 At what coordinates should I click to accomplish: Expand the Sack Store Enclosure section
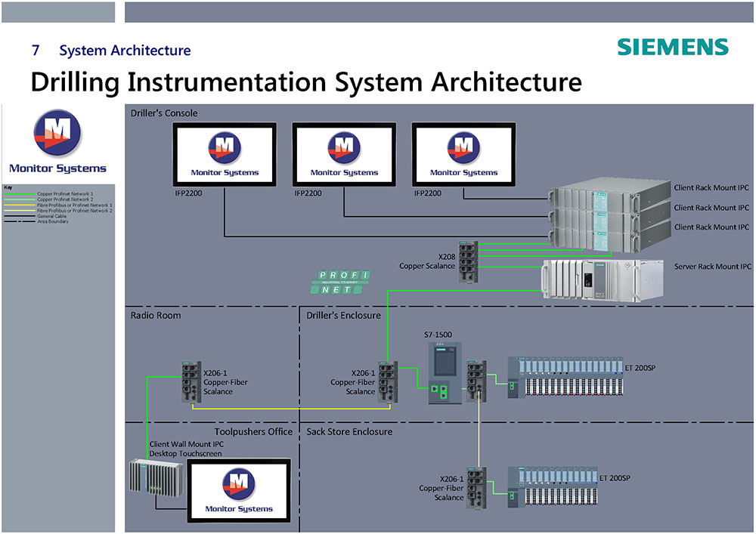(349, 431)
